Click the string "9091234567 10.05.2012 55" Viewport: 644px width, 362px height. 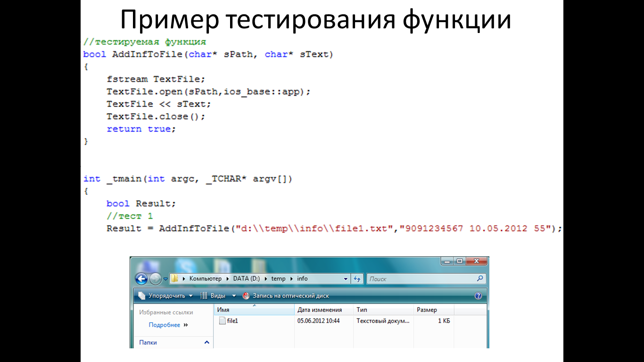tap(476, 229)
